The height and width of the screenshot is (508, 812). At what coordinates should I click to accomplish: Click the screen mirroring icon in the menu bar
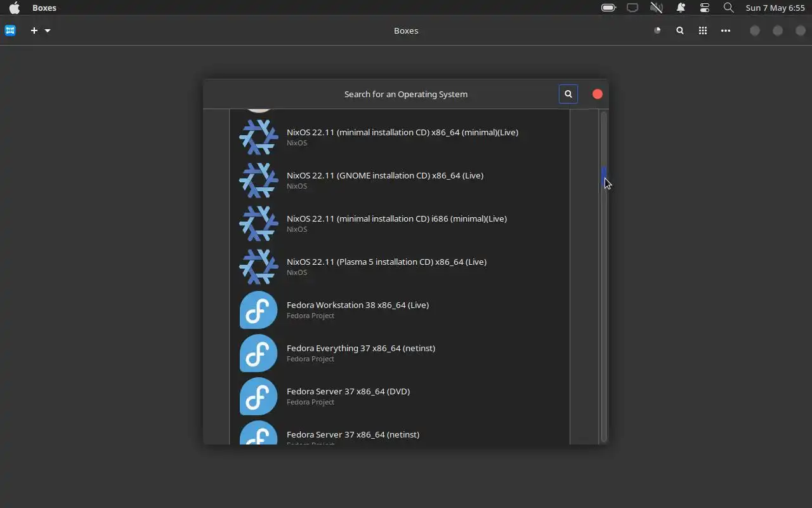point(632,8)
